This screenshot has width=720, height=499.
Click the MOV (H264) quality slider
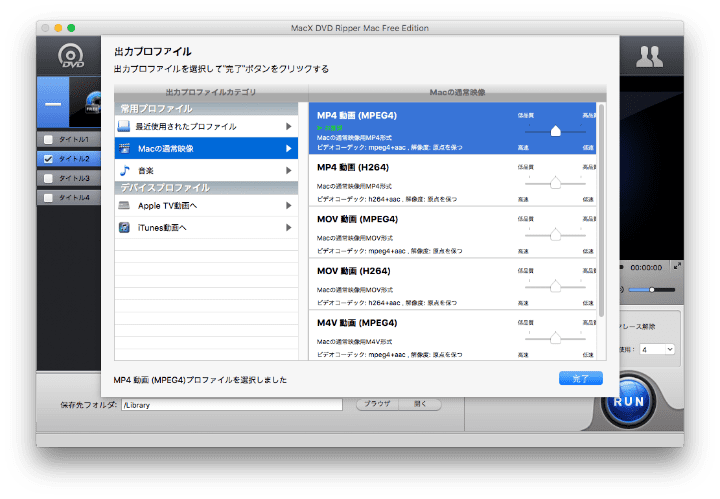pyautogui.click(x=555, y=287)
